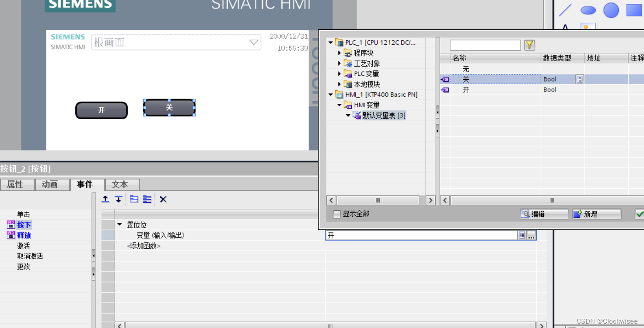644x328 pixels.
Task: Move function down with down-arrow icon
Action: click(x=119, y=199)
